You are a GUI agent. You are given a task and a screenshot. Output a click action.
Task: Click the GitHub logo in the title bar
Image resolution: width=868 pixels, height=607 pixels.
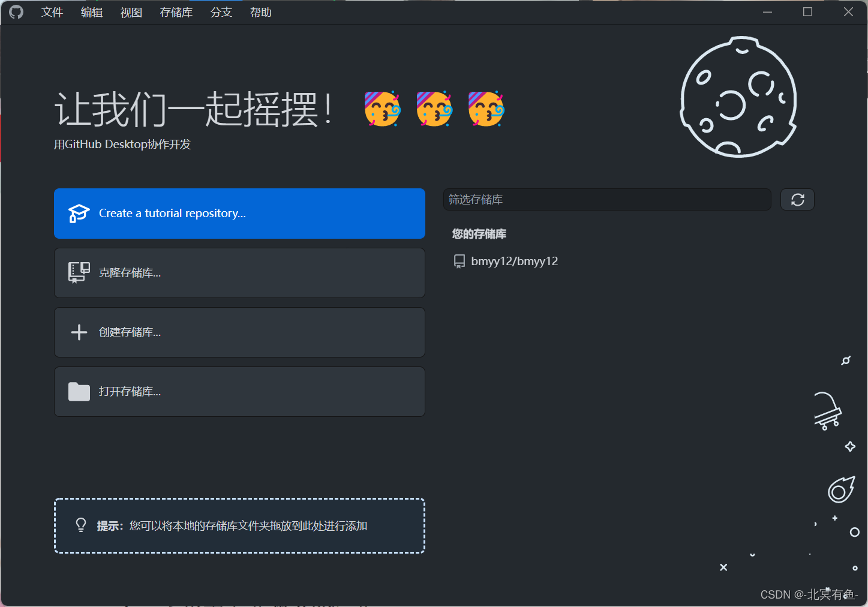[x=16, y=12]
